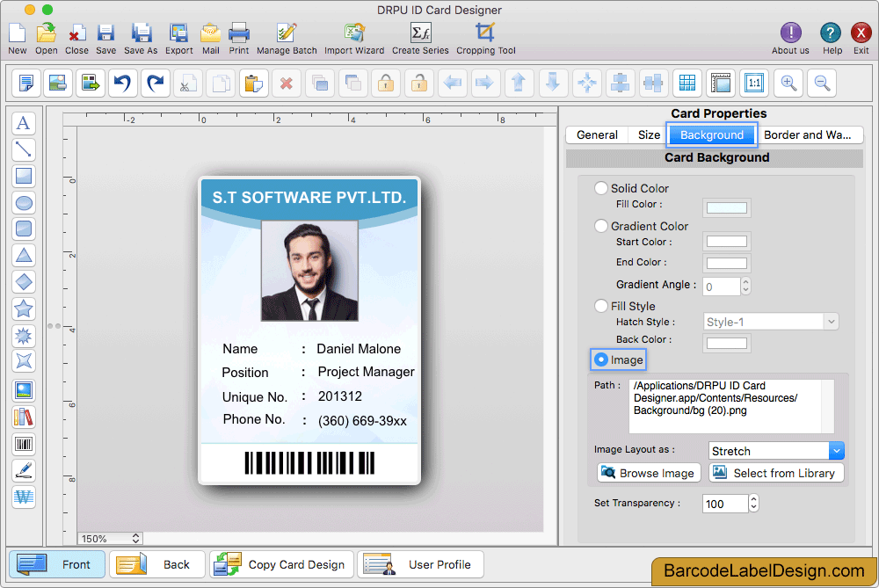Open the User Profile
The image size is (879, 588).
(420, 564)
